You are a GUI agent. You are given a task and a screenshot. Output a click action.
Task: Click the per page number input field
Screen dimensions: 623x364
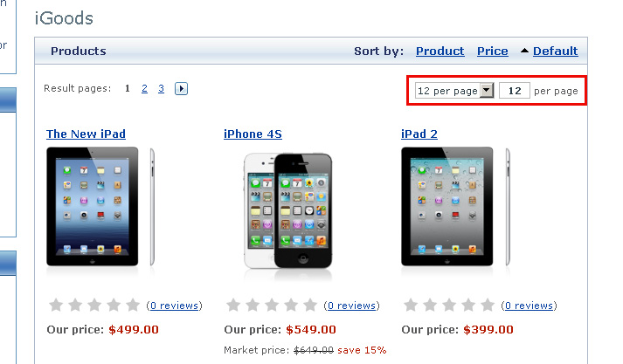pyautogui.click(x=515, y=91)
